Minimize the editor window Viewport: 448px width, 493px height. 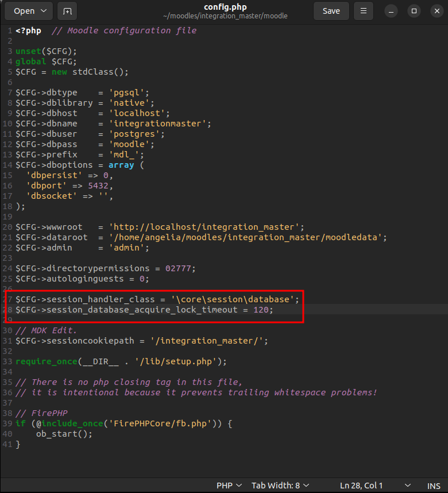click(391, 11)
